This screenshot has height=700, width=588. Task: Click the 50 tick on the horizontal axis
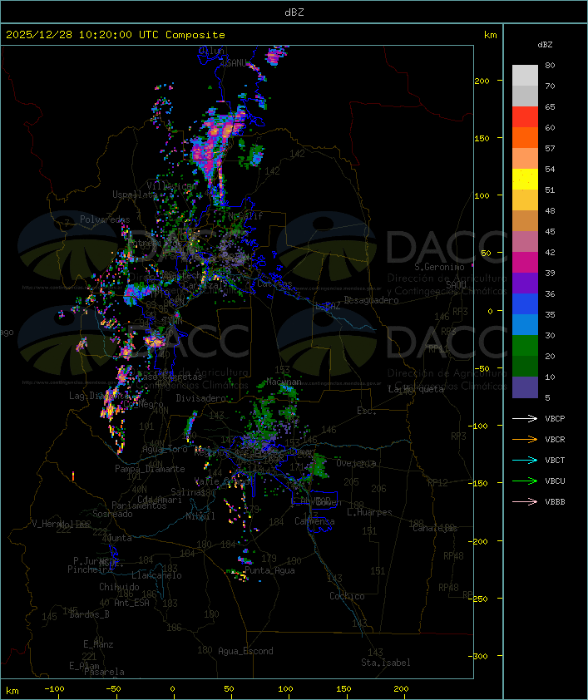tap(229, 689)
